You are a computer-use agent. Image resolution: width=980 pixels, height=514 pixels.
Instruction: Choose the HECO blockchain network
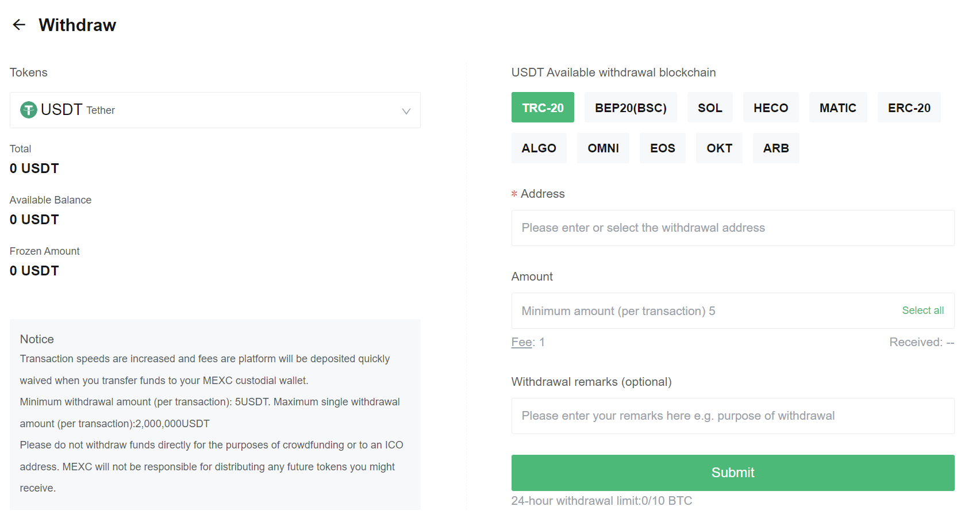coord(770,108)
